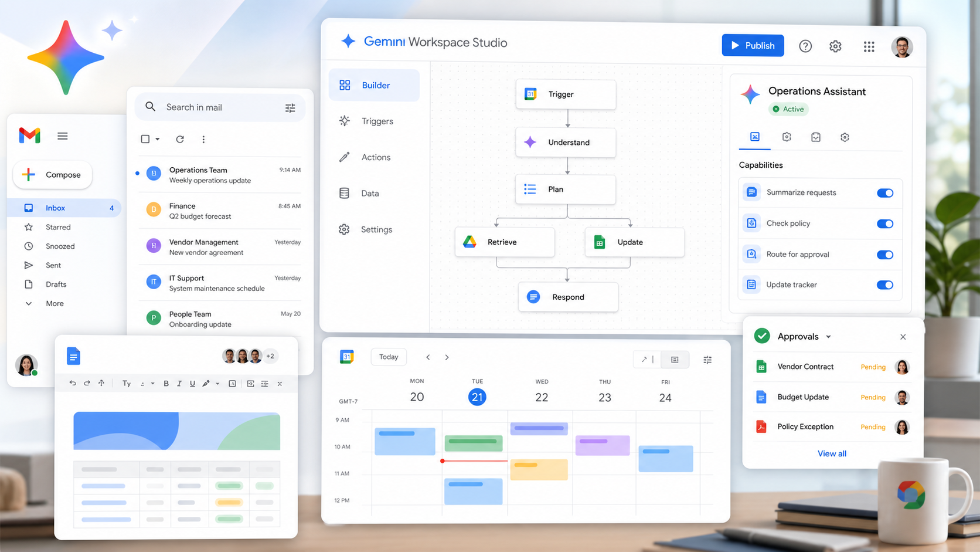
Task: Click the Google Drive icon on Retrieve node
Action: pyautogui.click(x=469, y=242)
